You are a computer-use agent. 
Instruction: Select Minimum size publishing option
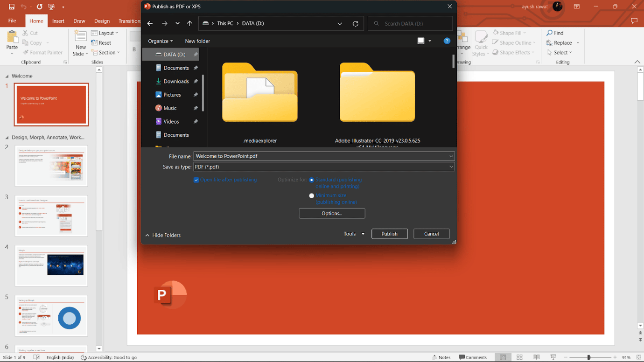click(311, 195)
